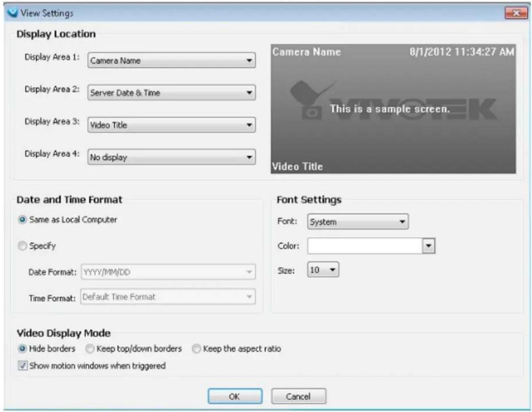The height and width of the screenshot is (412, 532).
Task: Select Keep the aspect ratio mode
Action: click(237, 349)
